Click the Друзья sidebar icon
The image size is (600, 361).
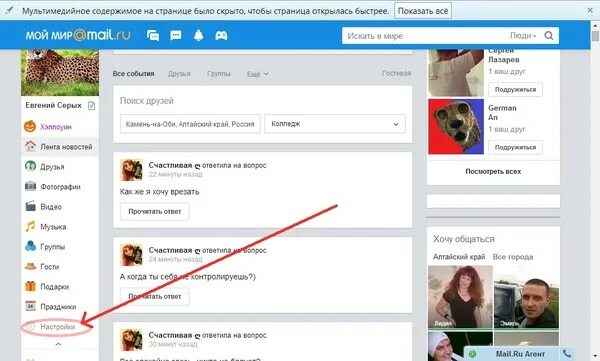(x=30, y=166)
